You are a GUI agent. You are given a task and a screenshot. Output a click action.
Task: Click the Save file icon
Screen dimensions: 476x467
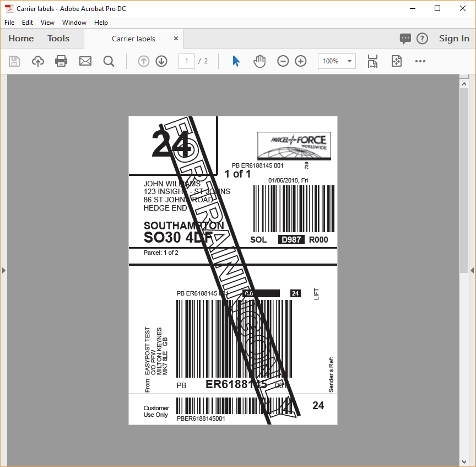tap(14, 61)
